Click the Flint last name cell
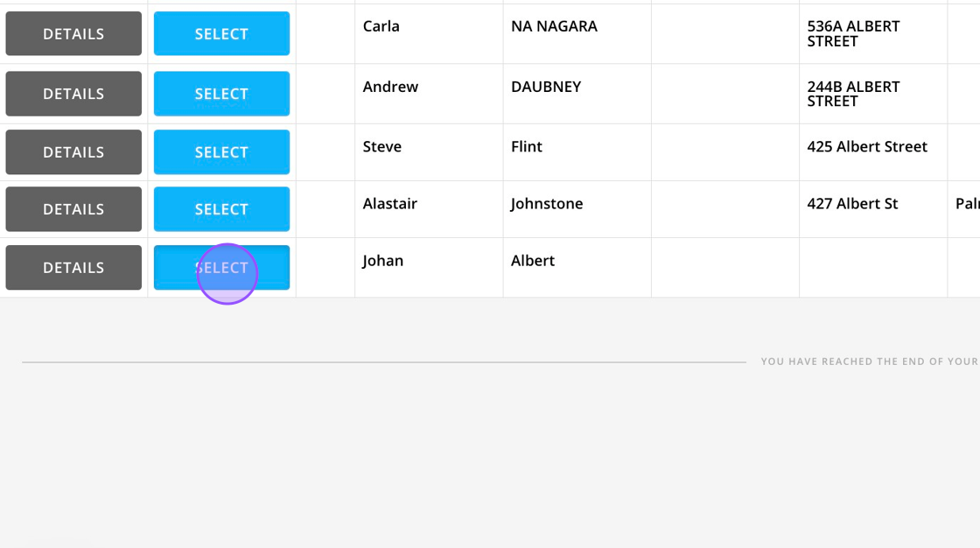Viewport: 980px width, 548px height. coord(527,147)
